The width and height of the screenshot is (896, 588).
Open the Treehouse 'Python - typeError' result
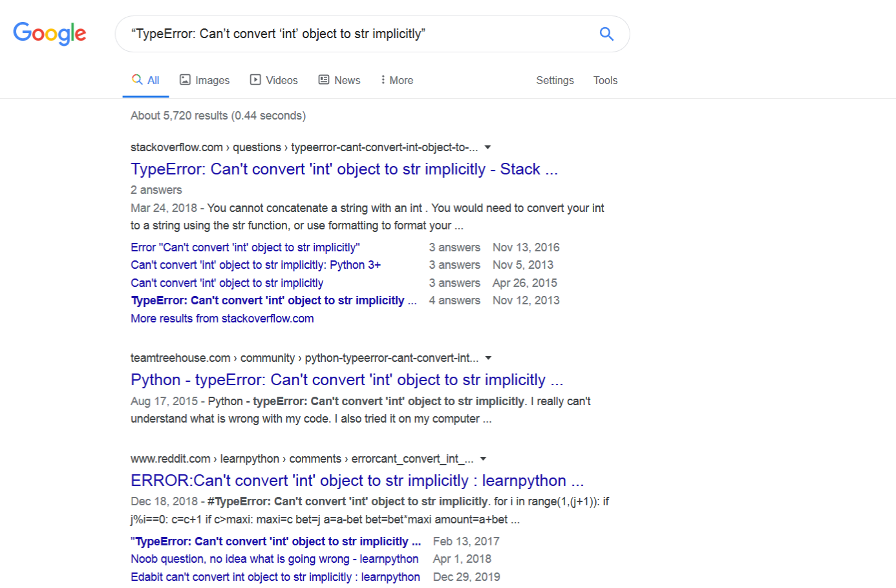[x=347, y=380]
